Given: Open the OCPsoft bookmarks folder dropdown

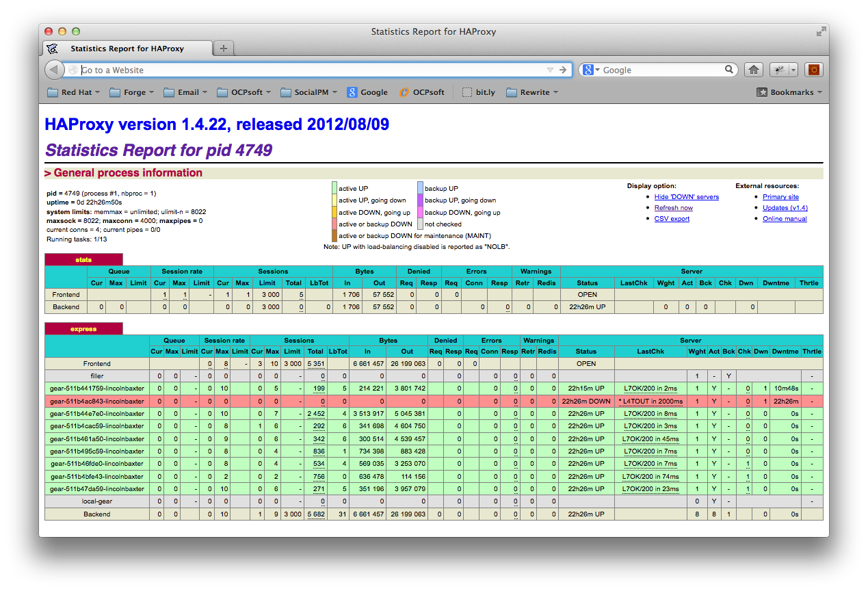Looking at the screenshot, I should coord(244,92).
